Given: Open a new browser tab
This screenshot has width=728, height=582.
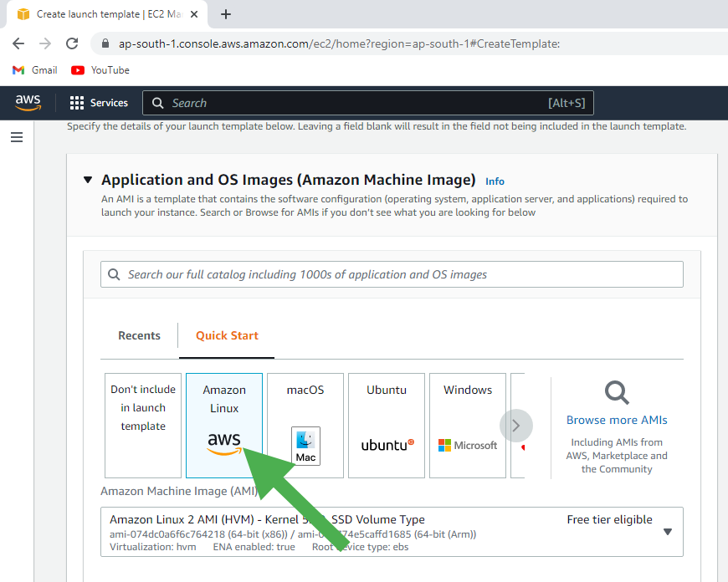Looking at the screenshot, I should tap(226, 14).
